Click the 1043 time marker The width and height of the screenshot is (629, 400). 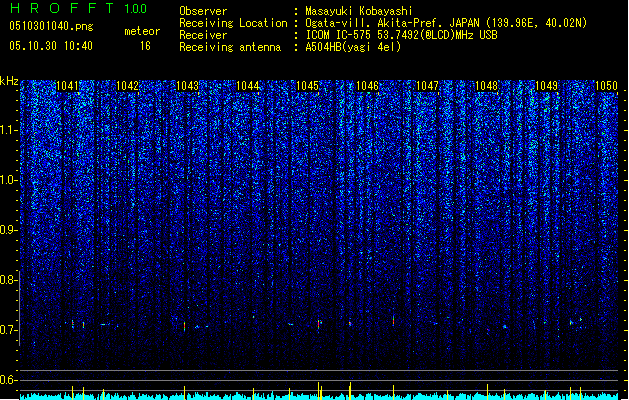pos(187,86)
